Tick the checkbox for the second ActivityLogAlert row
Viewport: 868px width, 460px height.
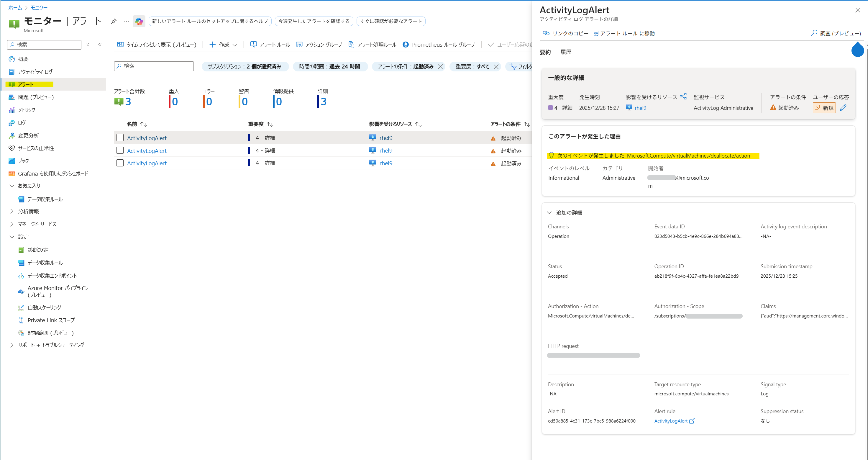(120, 150)
